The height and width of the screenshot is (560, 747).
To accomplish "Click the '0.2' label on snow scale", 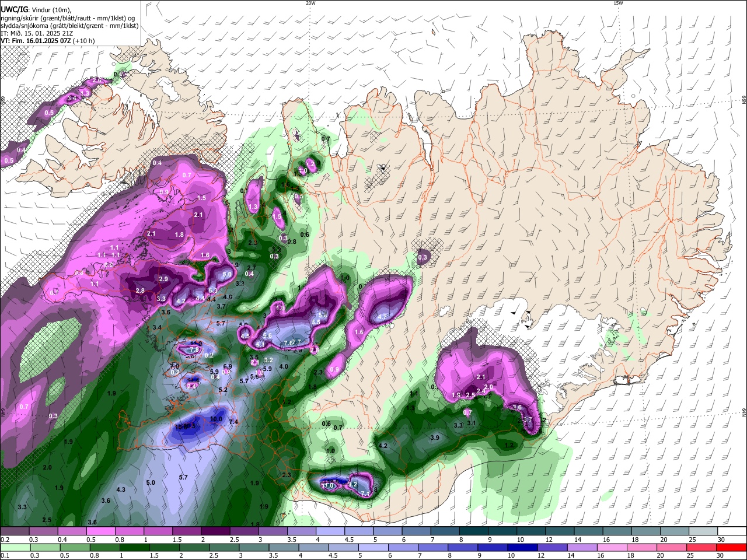I will point(4,540).
